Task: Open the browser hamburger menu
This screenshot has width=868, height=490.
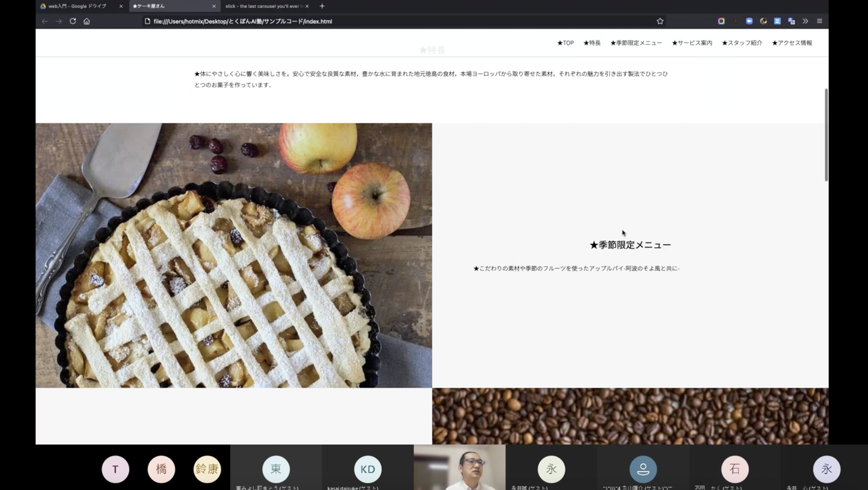Action: tap(820, 21)
